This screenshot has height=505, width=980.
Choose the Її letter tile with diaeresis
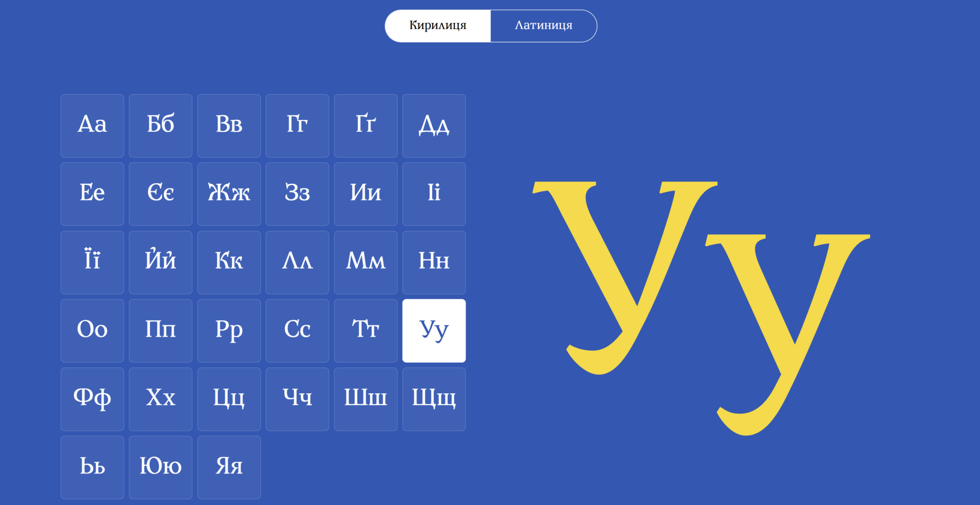coord(92,262)
